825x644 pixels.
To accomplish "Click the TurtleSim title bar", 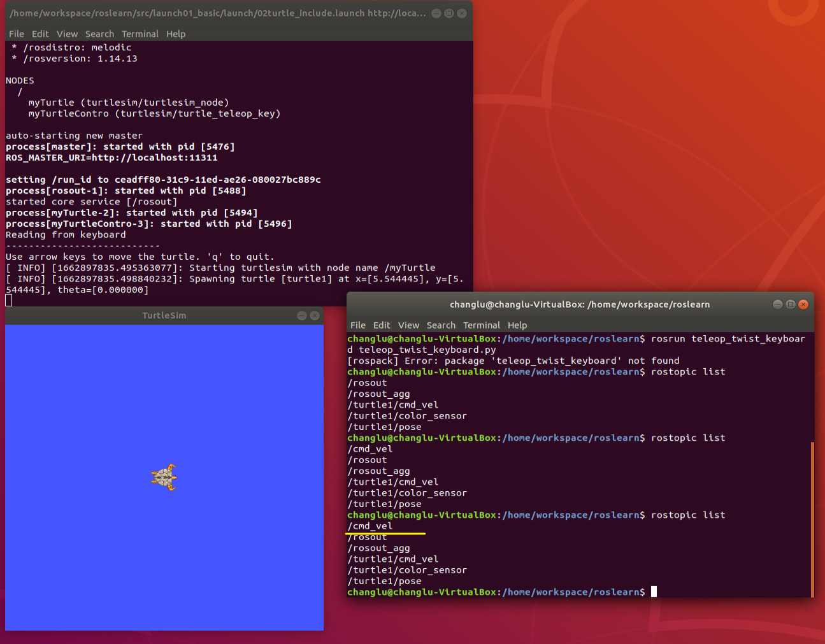I will tap(164, 315).
